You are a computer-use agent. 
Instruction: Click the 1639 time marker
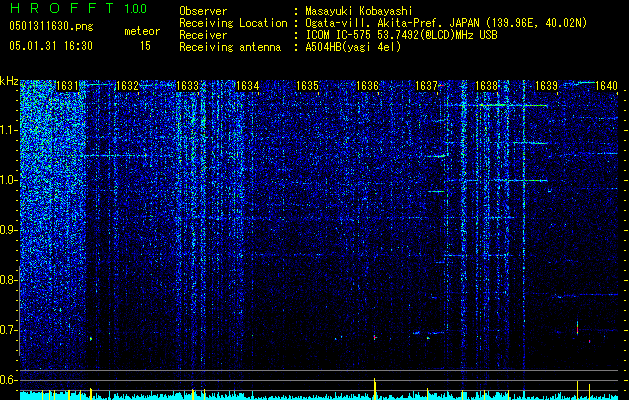(546, 85)
